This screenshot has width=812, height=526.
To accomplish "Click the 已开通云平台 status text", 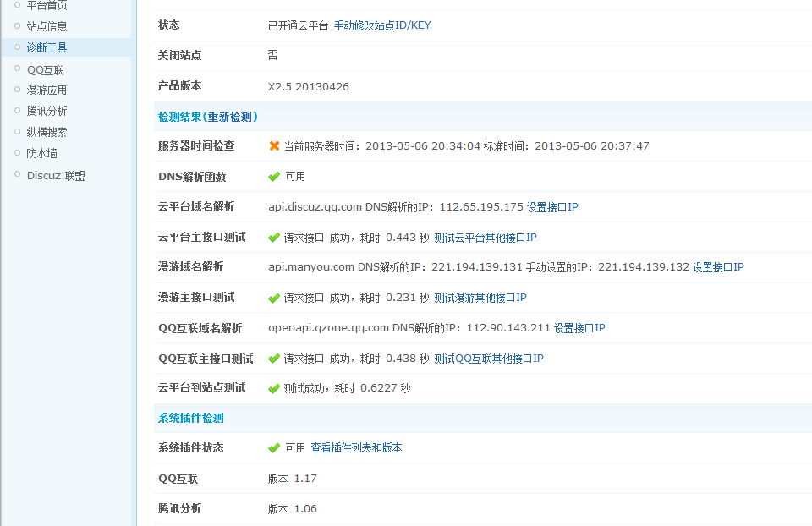I will [x=299, y=25].
